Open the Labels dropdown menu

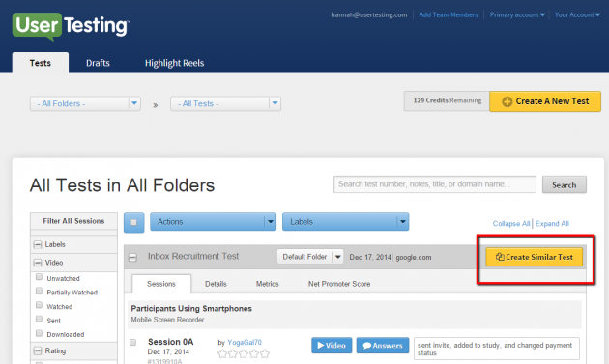click(346, 222)
